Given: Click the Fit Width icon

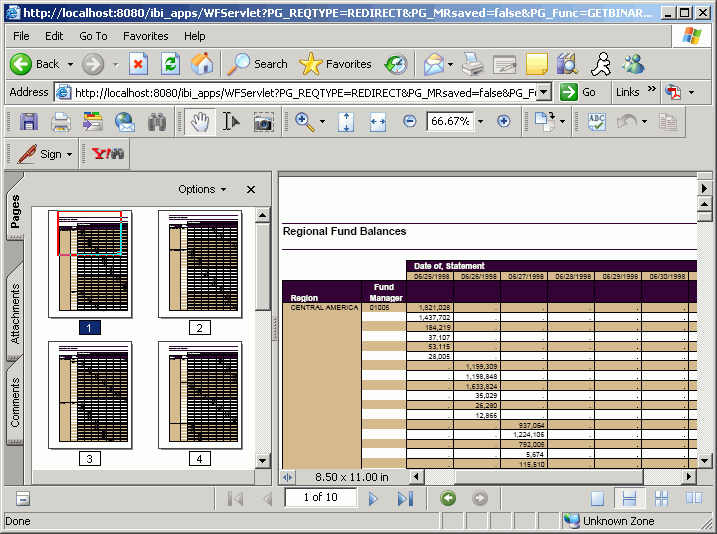Looking at the screenshot, I should pyautogui.click(x=378, y=122).
